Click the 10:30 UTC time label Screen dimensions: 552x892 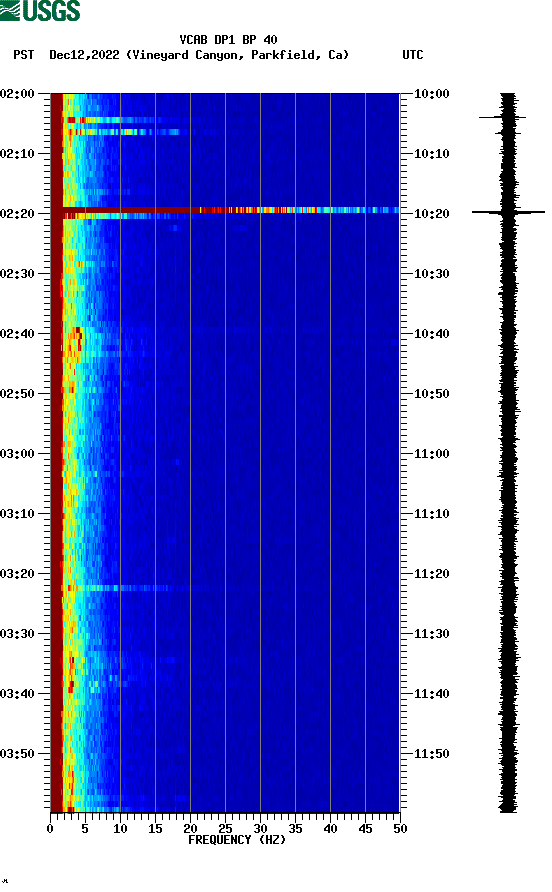pyautogui.click(x=432, y=274)
